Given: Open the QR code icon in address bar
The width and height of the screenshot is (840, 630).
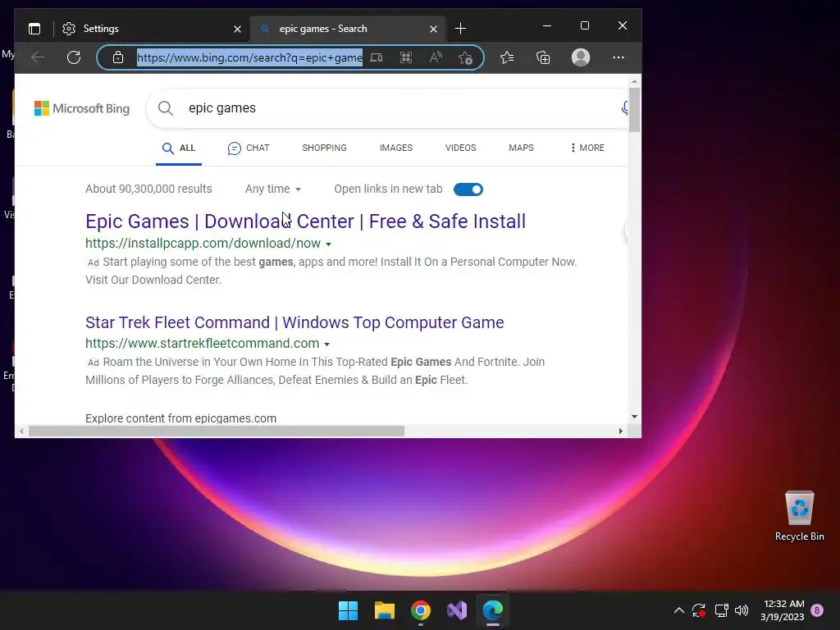Looking at the screenshot, I should click(406, 57).
